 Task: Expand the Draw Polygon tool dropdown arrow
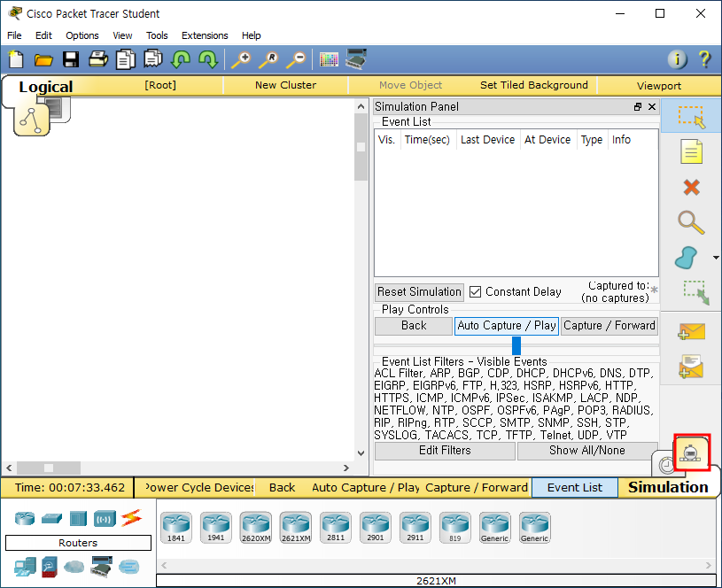716,258
